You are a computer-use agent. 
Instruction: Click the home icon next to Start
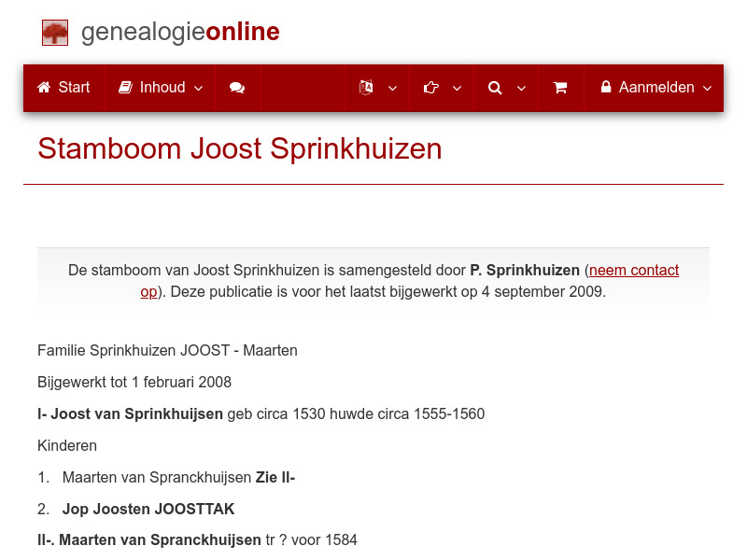click(43, 87)
